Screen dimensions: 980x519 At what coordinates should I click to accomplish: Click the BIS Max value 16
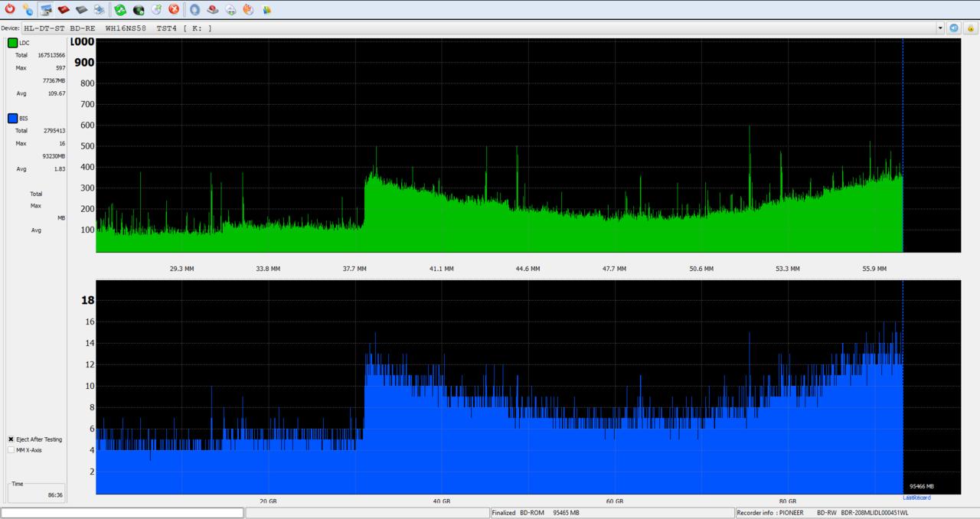(62, 143)
